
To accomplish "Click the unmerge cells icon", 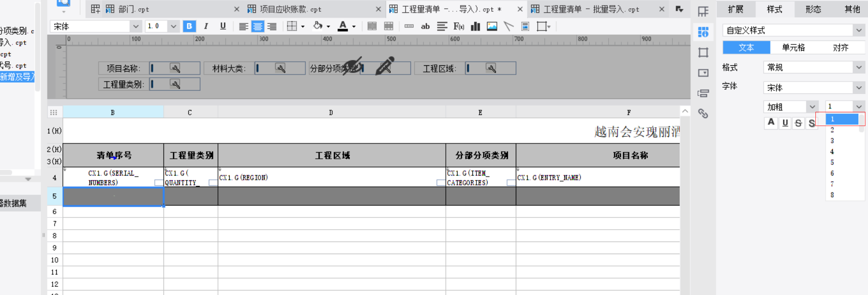I will [389, 26].
